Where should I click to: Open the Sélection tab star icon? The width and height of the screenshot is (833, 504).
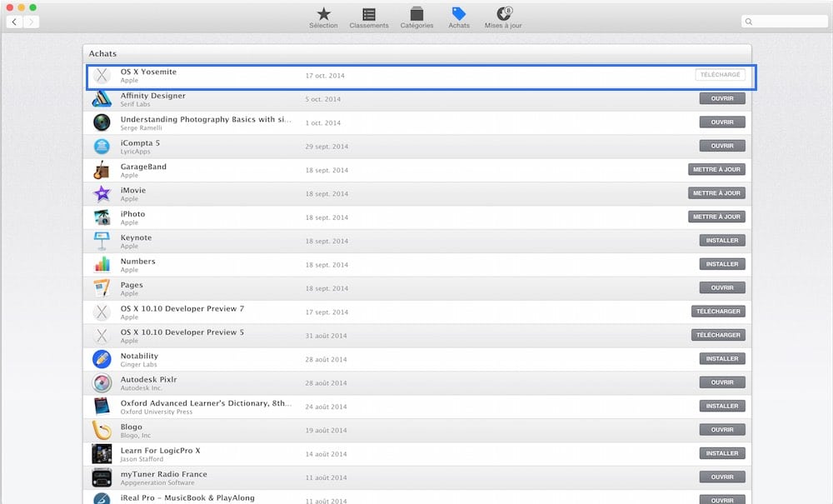pos(323,14)
